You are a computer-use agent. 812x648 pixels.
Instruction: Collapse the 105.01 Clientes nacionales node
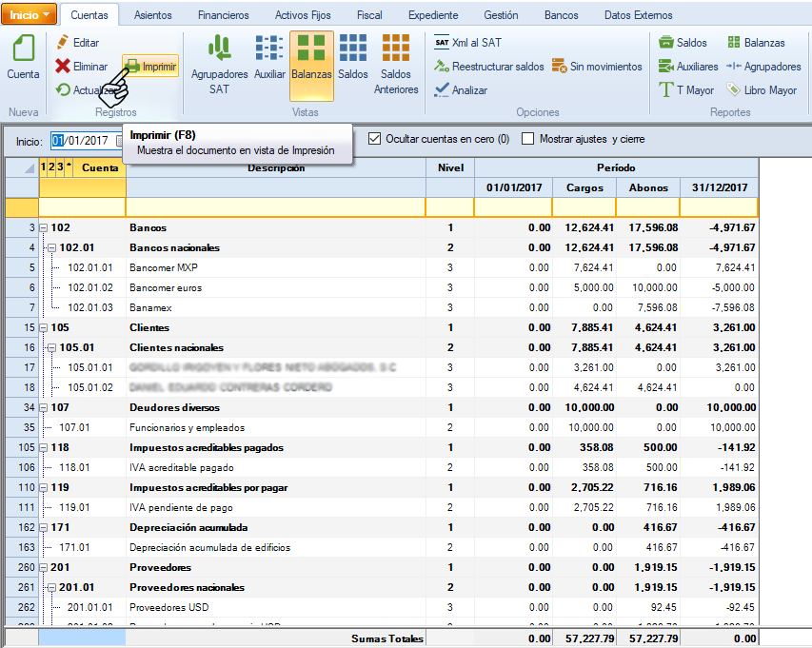tap(52, 348)
